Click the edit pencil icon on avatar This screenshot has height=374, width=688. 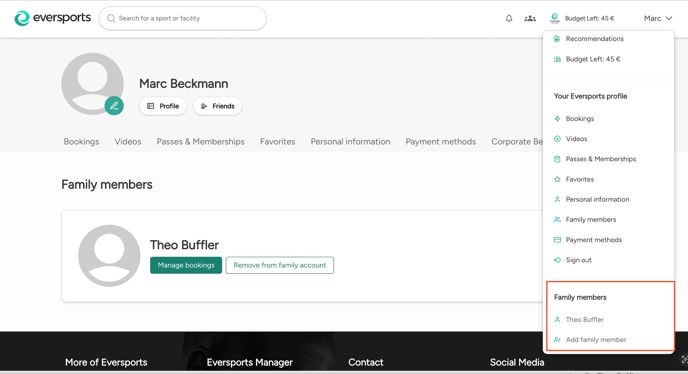tap(114, 105)
